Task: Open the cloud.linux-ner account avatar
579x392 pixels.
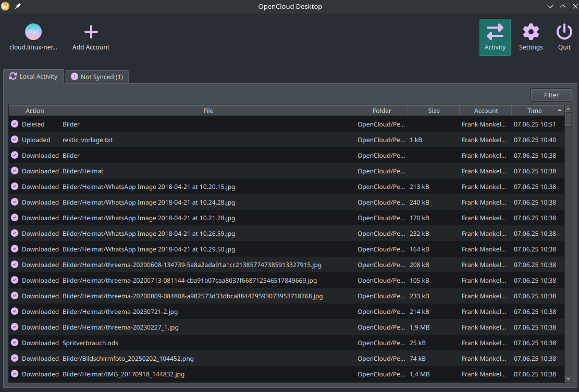Action: pyautogui.click(x=33, y=32)
